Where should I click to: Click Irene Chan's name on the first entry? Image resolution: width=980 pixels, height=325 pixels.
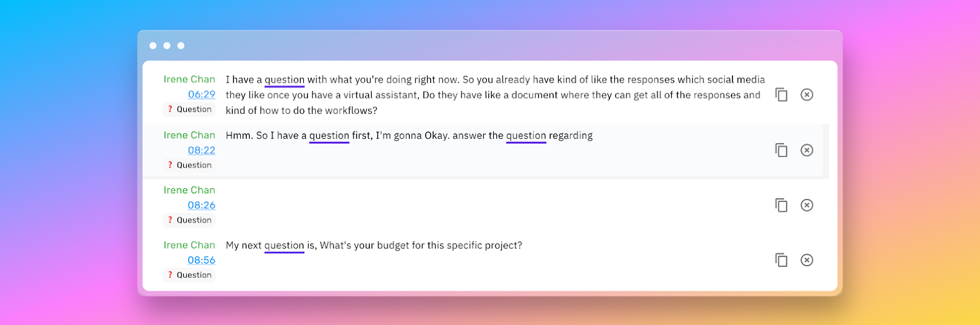[189, 80]
